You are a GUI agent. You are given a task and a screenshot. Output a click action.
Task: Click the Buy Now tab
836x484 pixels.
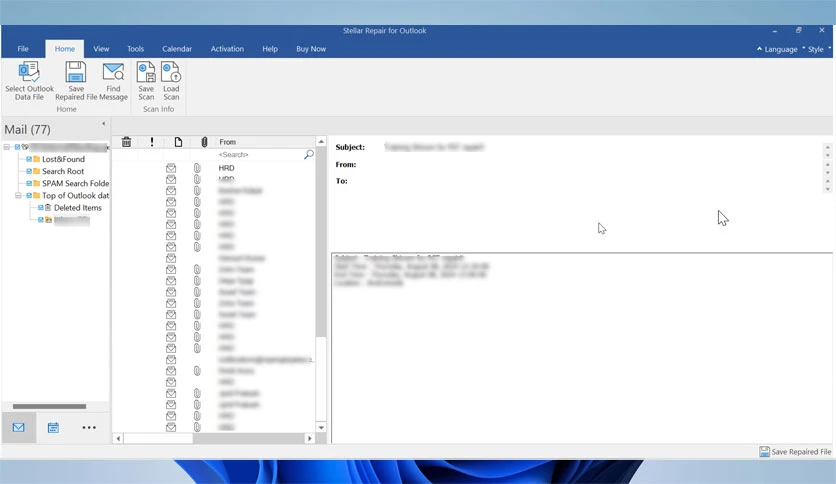311,49
